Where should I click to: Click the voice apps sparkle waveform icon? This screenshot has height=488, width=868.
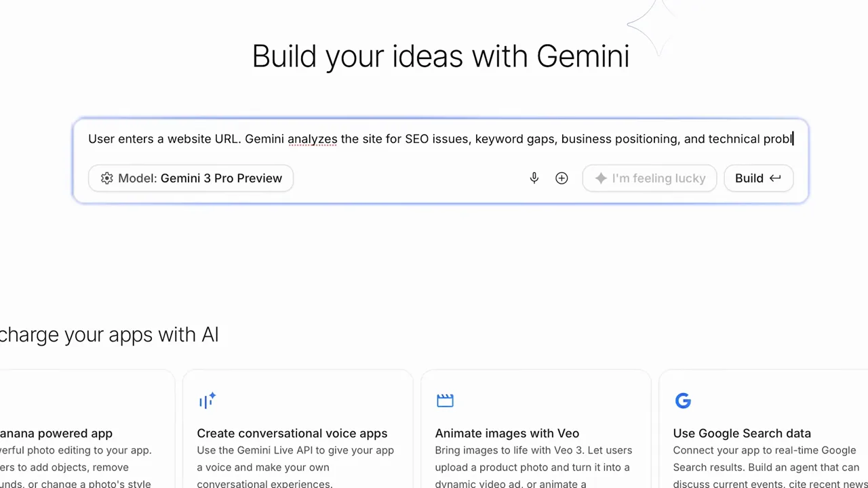click(x=208, y=401)
